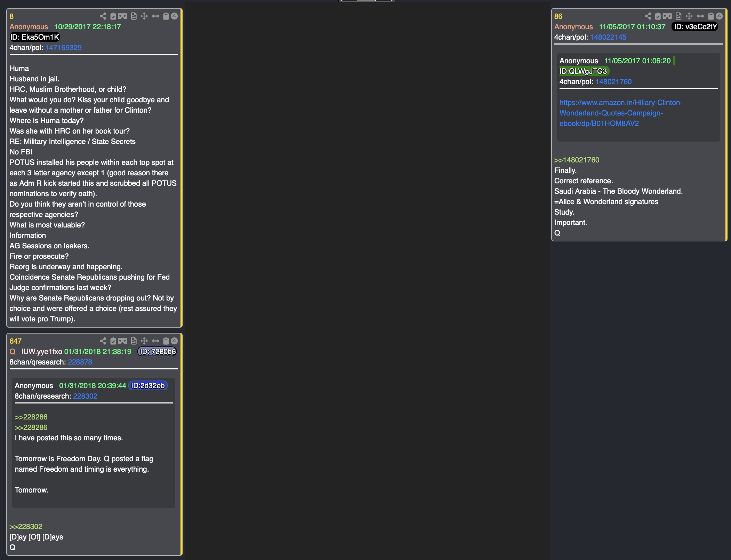The width and height of the screenshot is (731, 560).
Task: Open 8chan/qresearch link 228878
Action: pos(80,362)
